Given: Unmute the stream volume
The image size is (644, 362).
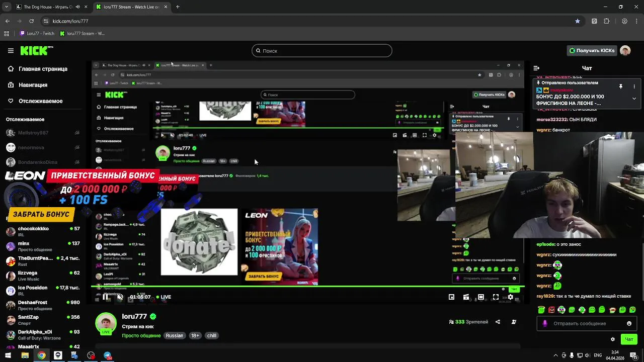Looking at the screenshot, I should click(120, 297).
